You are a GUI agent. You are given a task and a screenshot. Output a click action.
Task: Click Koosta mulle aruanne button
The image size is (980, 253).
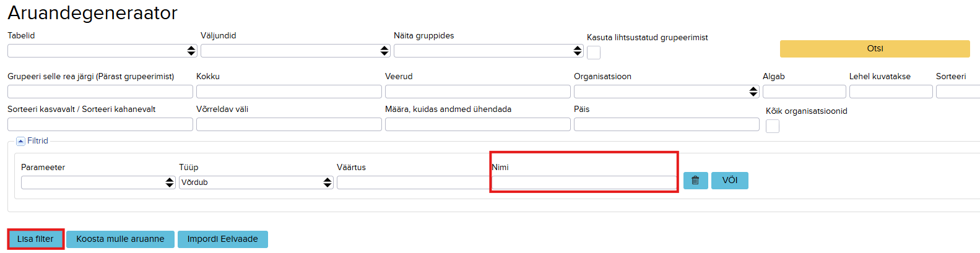coord(120,239)
